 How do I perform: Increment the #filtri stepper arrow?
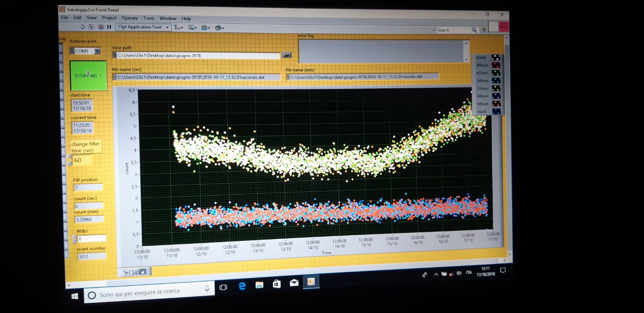pos(75,237)
